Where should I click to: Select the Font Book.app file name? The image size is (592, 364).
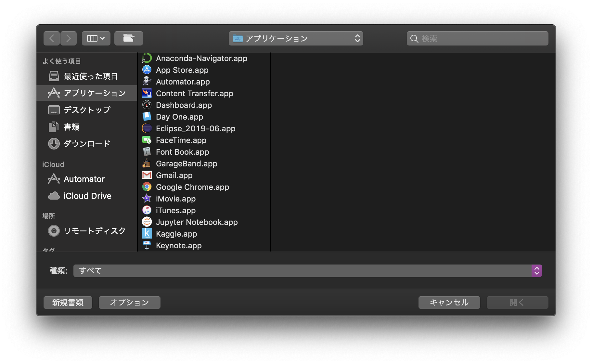(183, 152)
